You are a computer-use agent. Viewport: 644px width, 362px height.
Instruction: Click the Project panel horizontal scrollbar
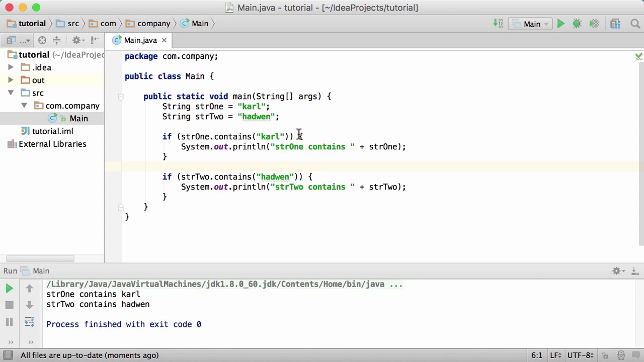click(40, 259)
